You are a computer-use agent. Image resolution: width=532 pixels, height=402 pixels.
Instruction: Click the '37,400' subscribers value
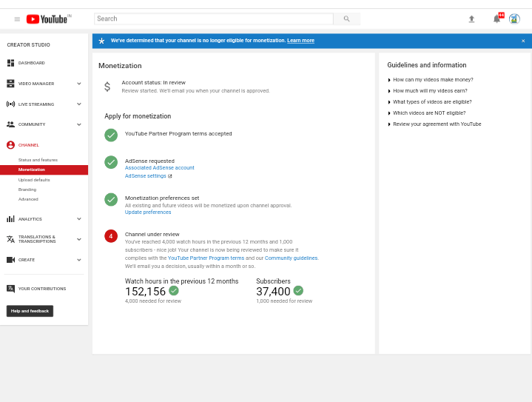(x=273, y=291)
